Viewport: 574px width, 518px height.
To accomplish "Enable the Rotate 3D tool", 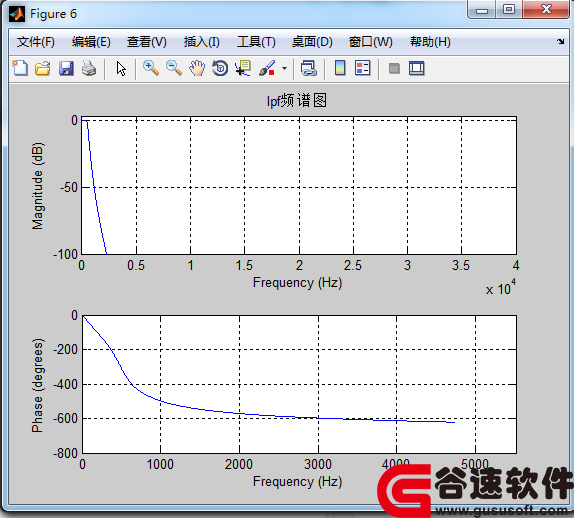I will click(x=220, y=68).
